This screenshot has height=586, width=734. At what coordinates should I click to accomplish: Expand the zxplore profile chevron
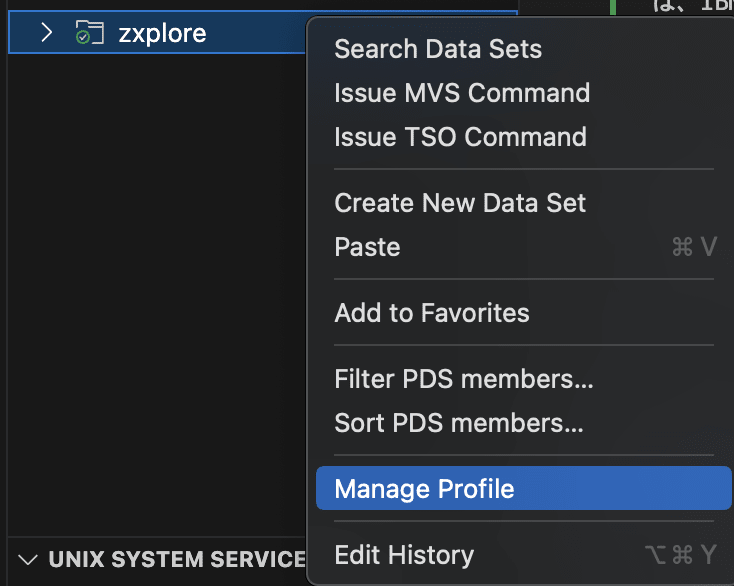coord(46,33)
